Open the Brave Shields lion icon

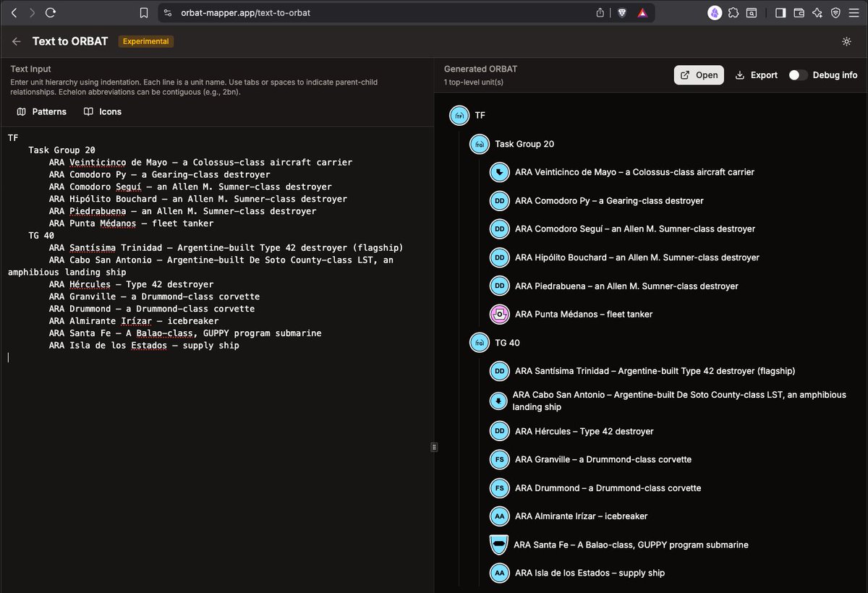tap(621, 12)
